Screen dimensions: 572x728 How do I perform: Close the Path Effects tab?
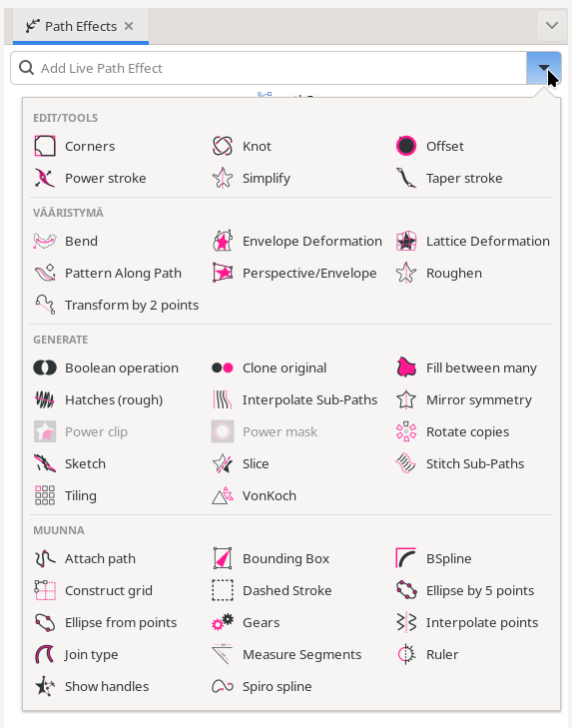click(129, 27)
